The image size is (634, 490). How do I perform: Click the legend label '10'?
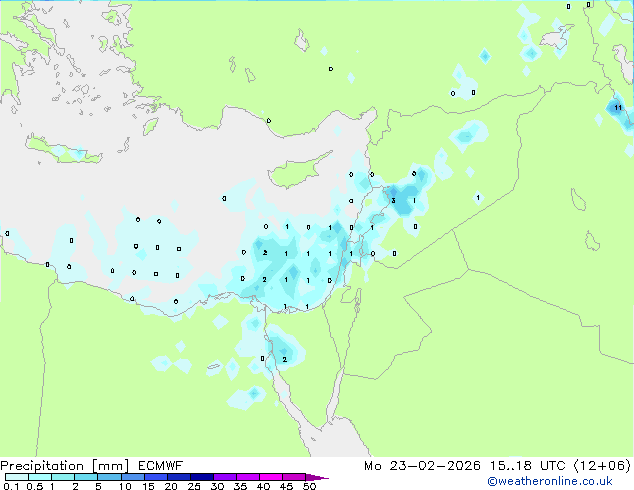(x=125, y=486)
